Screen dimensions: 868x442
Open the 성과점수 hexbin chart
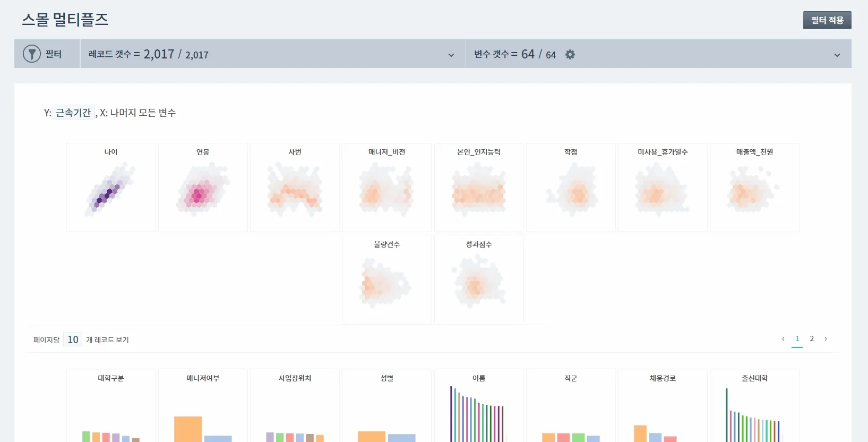[x=479, y=279]
